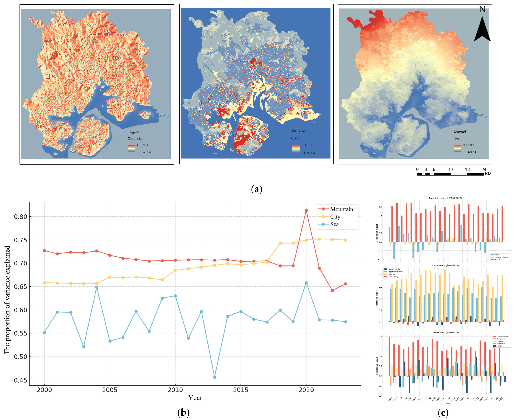This screenshot has width=514, height=420.
Task: Click the Distance to City legend entry
Action: pyautogui.click(x=392, y=269)
